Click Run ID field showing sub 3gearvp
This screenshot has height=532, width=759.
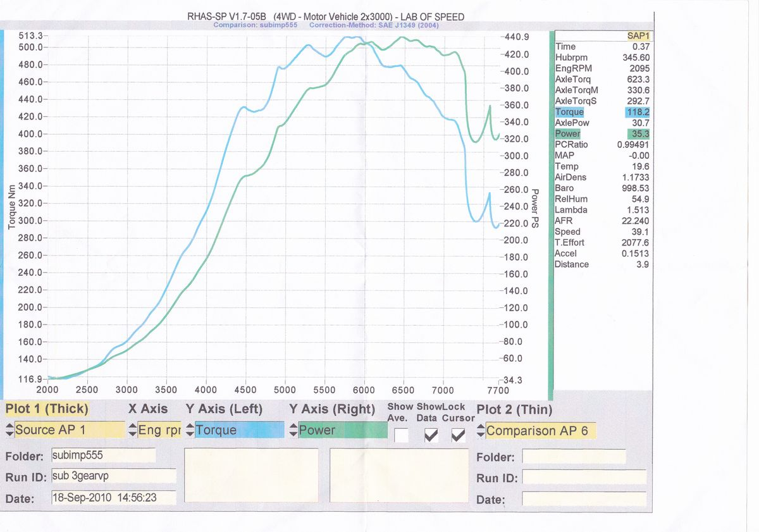[x=113, y=476]
